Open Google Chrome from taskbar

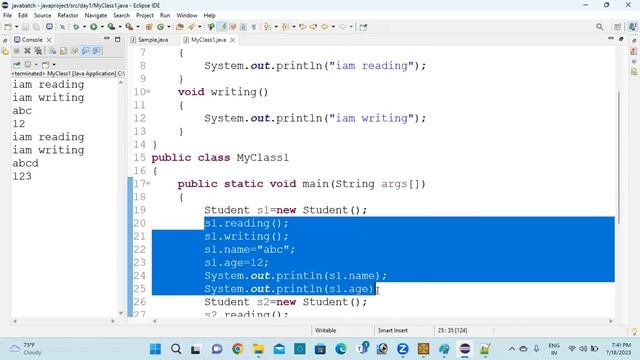click(x=238, y=349)
